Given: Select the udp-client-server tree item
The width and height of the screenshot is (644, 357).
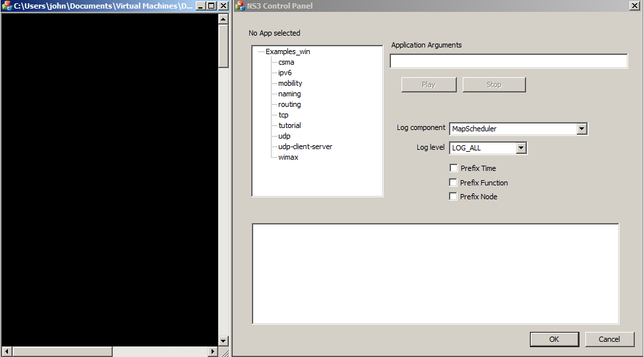Looking at the screenshot, I should [305, 146].
